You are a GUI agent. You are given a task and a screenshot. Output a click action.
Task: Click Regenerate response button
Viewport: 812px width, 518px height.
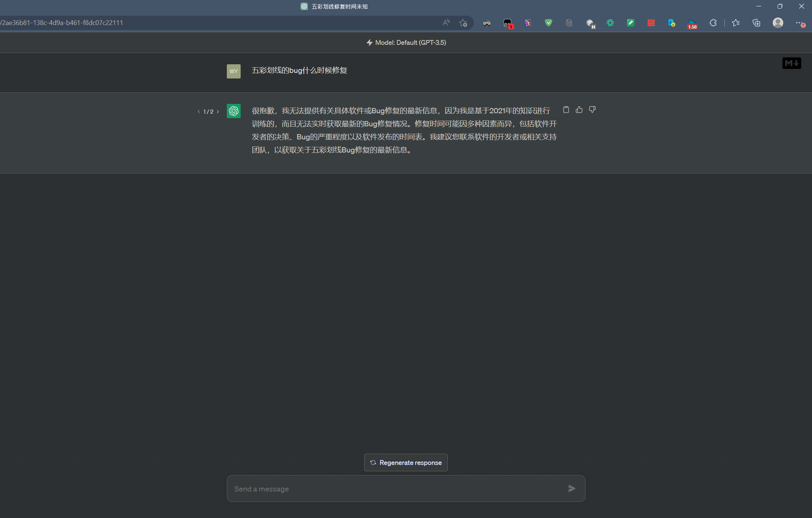pos(406,462)
